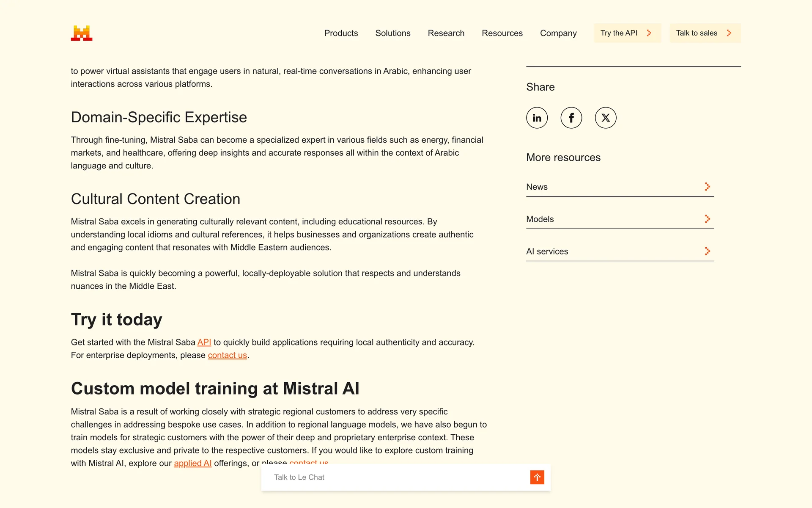The image size is (812, 508).
Task: Click the Talk to sales button
Action: coord(705,33)
